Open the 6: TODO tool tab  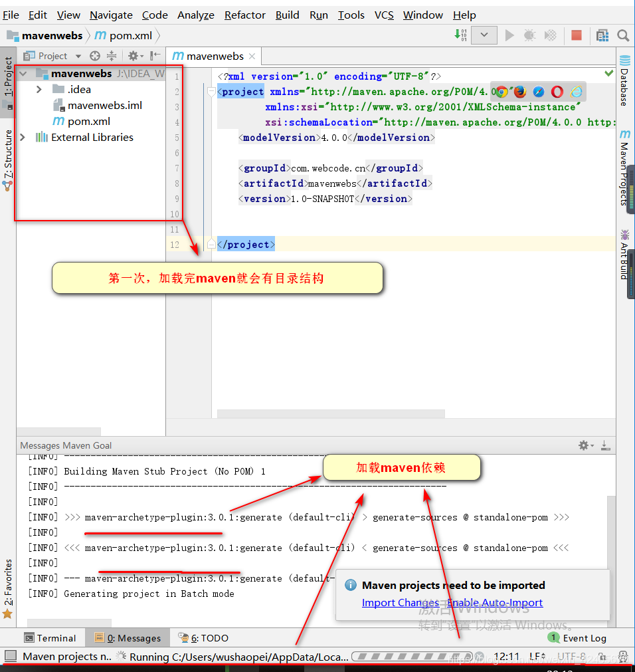click(203, 638)
